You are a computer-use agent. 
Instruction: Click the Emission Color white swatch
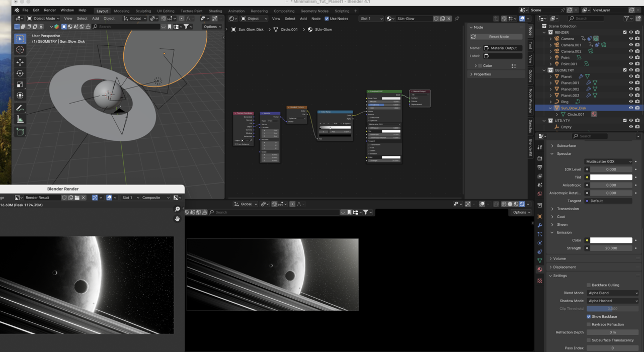611,240
